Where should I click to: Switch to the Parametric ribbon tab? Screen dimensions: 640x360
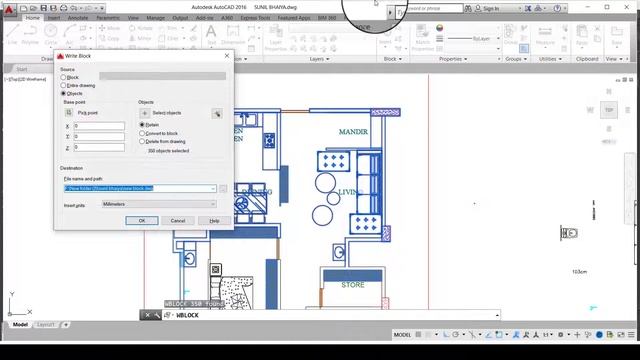click(108, 18)
